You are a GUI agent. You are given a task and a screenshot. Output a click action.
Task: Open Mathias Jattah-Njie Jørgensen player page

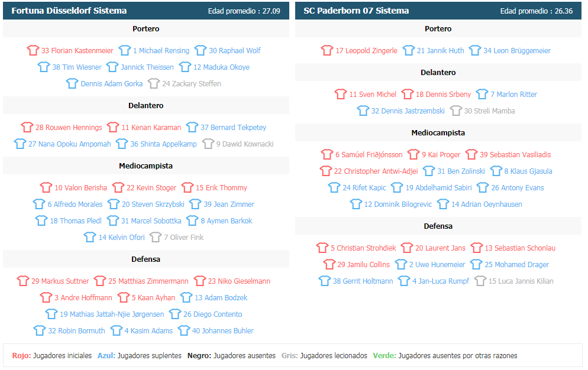pos(112,314)
